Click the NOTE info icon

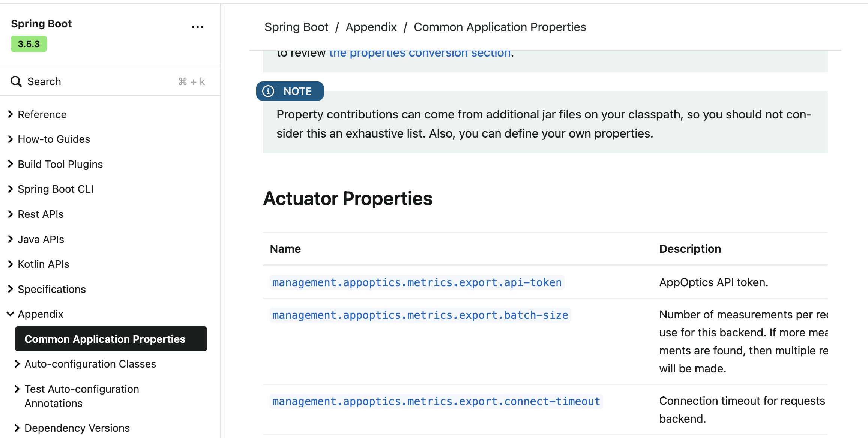268,91
